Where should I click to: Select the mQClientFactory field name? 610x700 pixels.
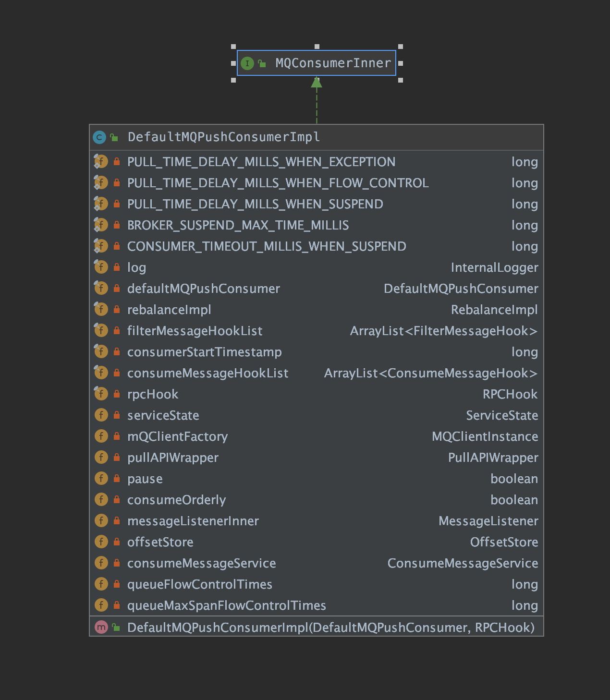[x=178, y=436]
